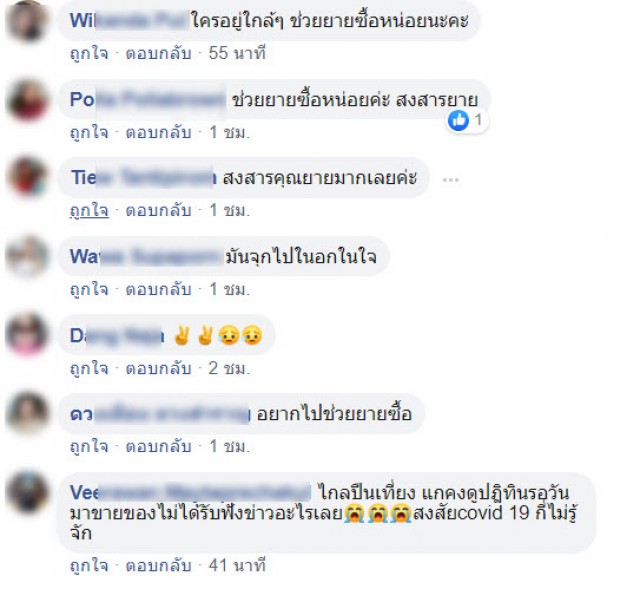Open the Po commenter's profile picture
Viewport: 640px width, 589px height.
[27, 100]
